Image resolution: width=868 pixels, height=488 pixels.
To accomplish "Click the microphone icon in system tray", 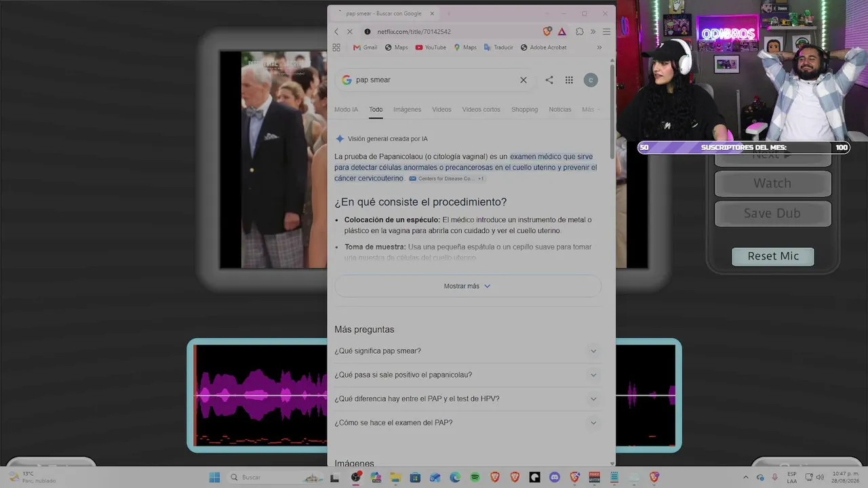I will click(x=775, y=477).
